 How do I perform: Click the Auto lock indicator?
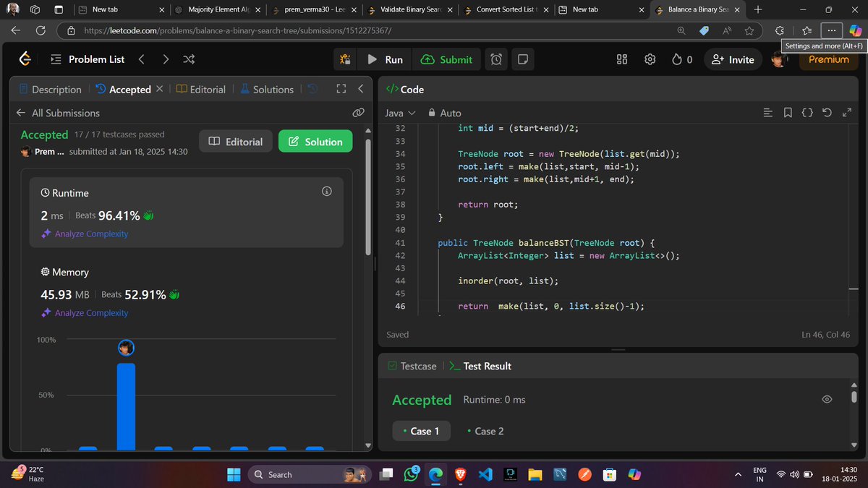pos(444,113)
